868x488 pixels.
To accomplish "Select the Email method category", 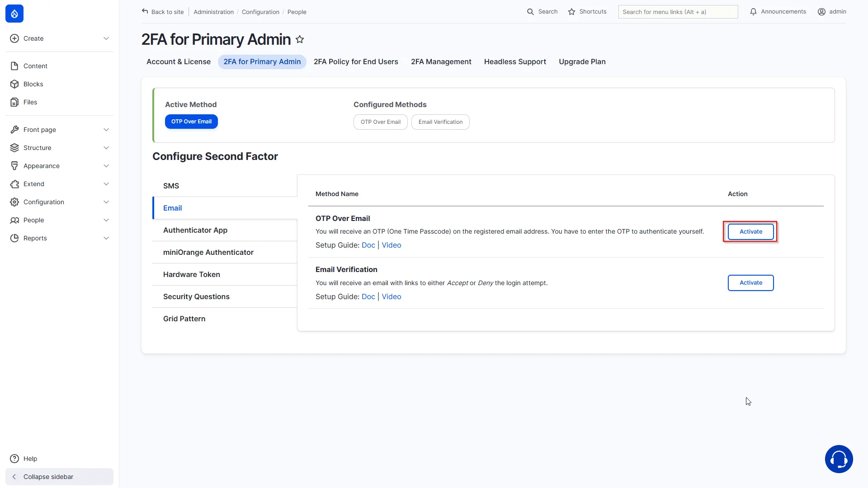I will click(225, 208).
